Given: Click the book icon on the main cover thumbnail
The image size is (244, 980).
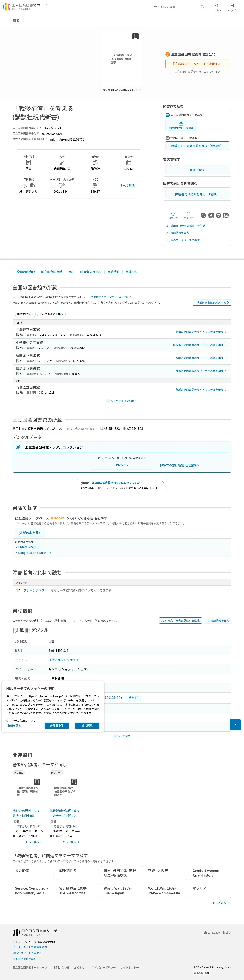Looking at the screenshot, I should (135, 36).
